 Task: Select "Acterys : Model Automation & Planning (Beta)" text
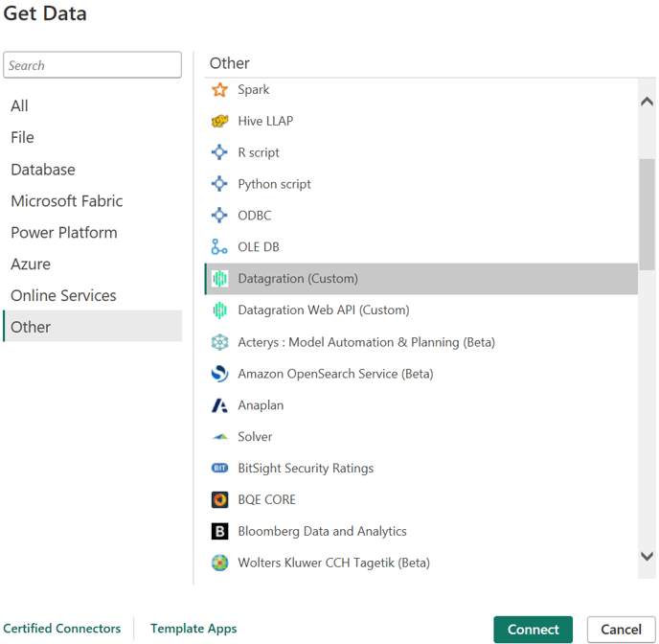tap(367, 342)
